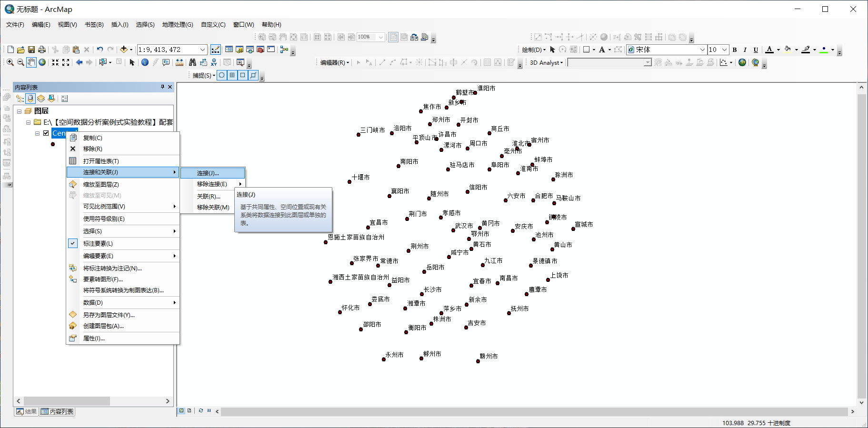The width and height of the screenshot is (868, 428).
Task: Open an existing map document
Action: coord(21,50)
